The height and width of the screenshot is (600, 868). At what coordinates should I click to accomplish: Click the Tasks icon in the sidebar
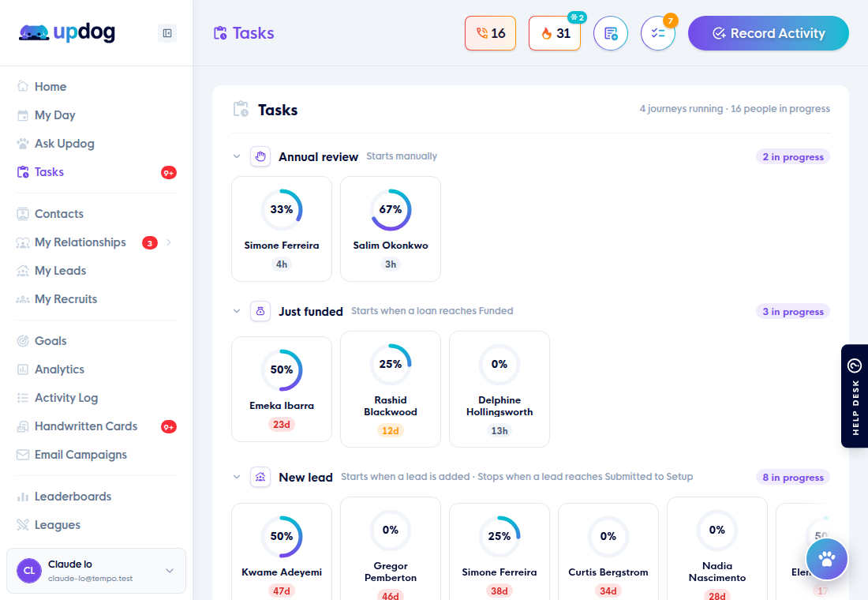pos(23,172)
